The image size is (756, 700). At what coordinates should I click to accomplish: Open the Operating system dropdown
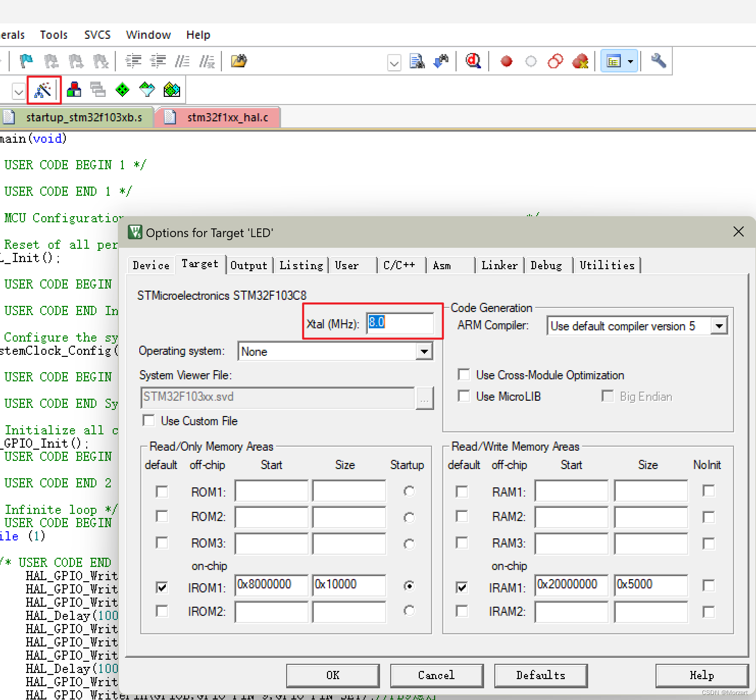pos(424,351)
